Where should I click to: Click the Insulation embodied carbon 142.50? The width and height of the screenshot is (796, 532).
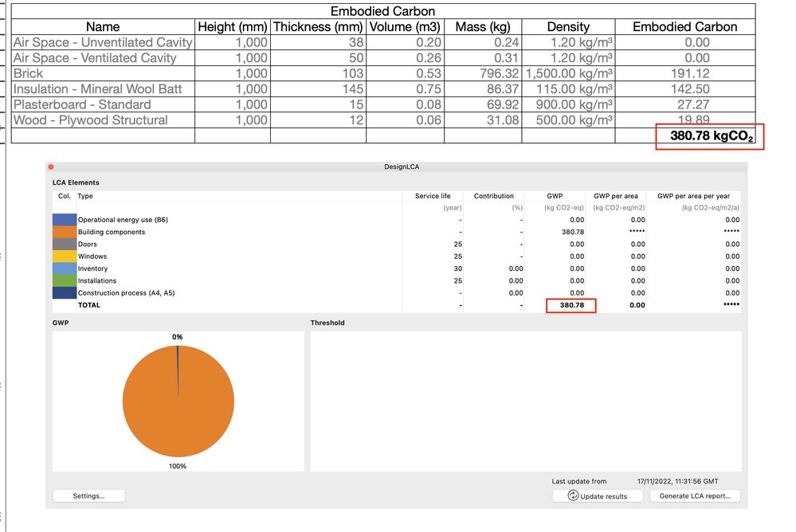tap(690, 89)
